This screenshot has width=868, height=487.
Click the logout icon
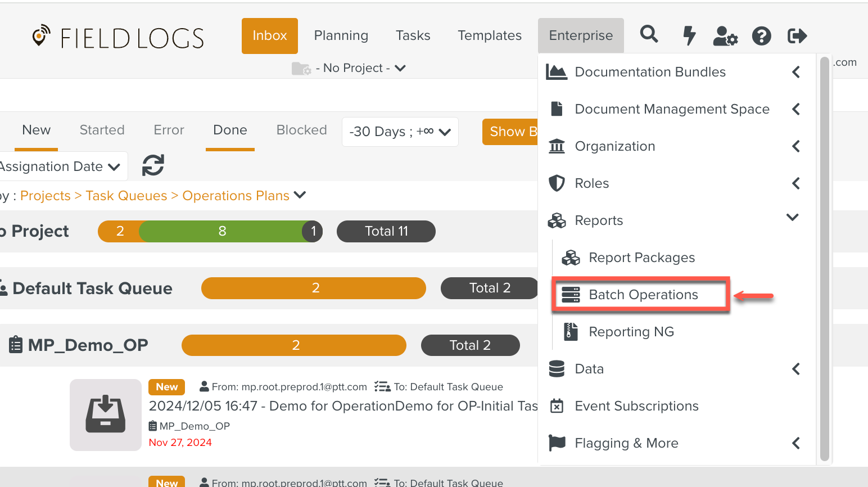coord(797,36)
